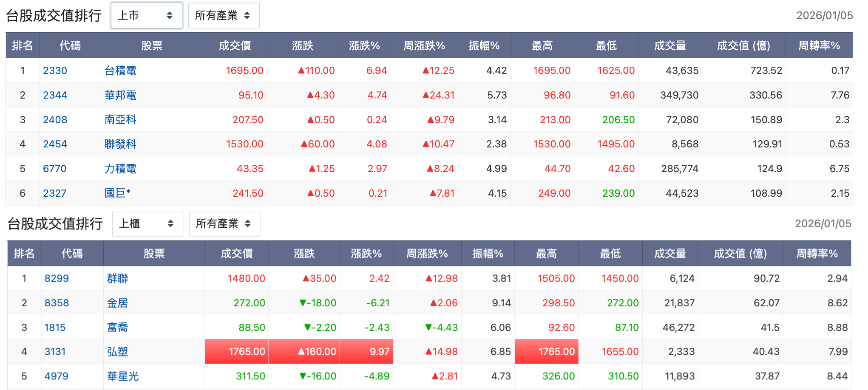868x390 pixels.
Task: Sort bottom table by 最高 header
Action: pyautogui.click(x=547, y=254)
